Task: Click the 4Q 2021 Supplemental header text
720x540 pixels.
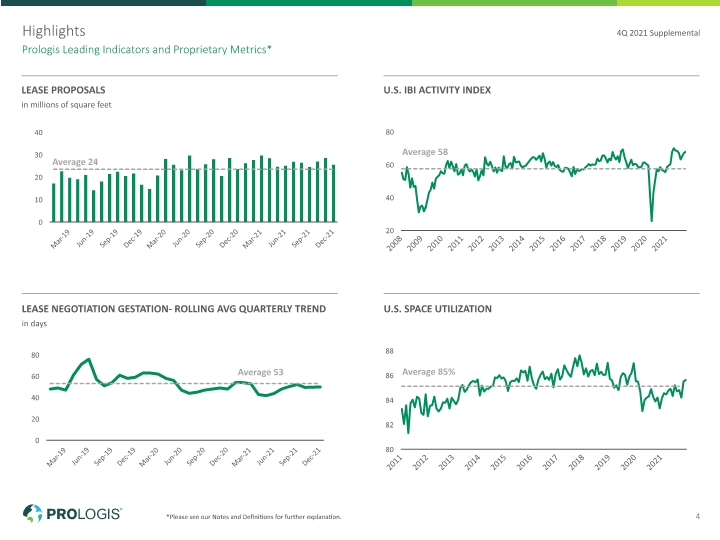Action: (658, 33)
